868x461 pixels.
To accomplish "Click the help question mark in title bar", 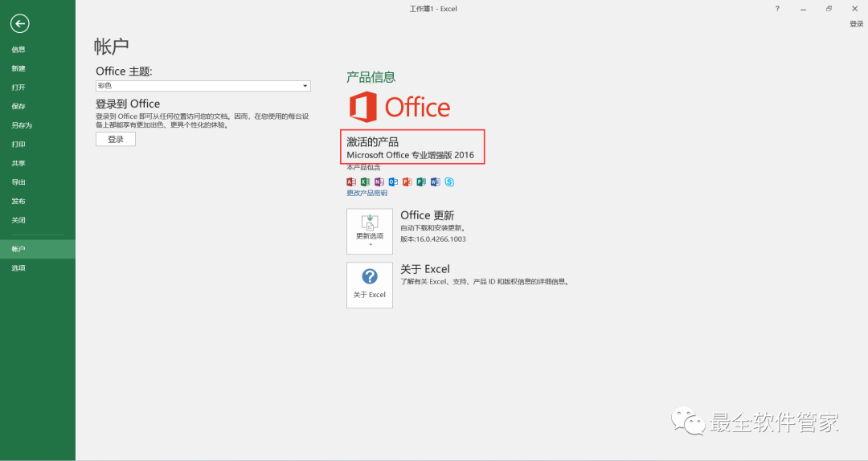I will [777, 8].
